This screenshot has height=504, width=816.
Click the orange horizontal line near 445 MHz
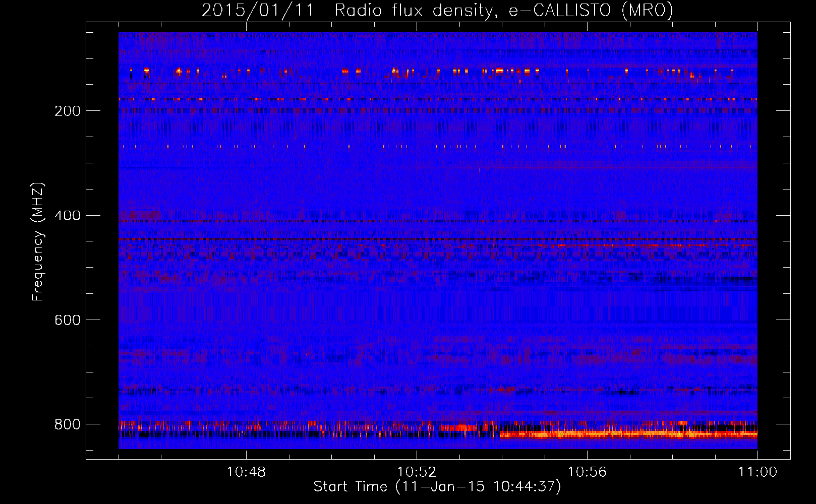(438, 239)
